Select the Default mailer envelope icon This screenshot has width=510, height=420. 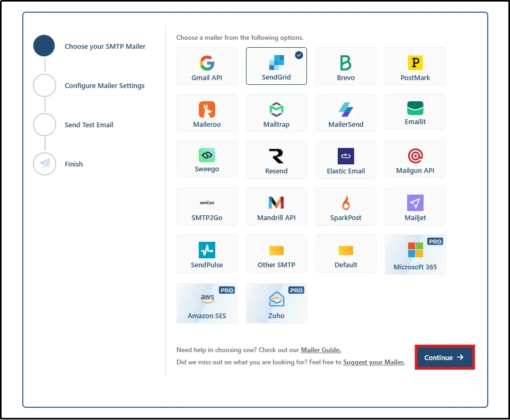[x=346, y=250]
